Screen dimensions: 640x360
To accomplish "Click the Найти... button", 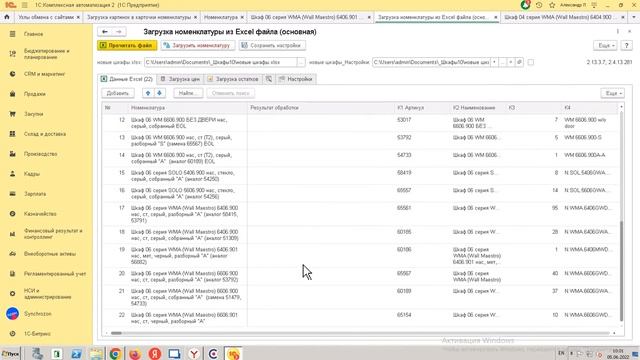I will [188, 93].
